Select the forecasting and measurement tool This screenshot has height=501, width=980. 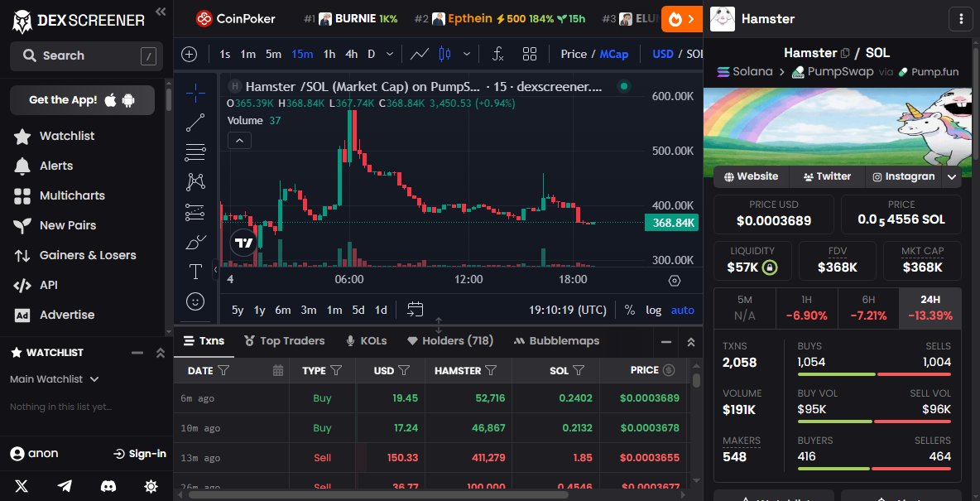(195, 212)
